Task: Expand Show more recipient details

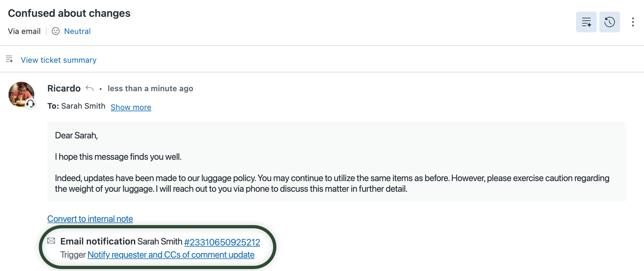Action: point(131,107)
